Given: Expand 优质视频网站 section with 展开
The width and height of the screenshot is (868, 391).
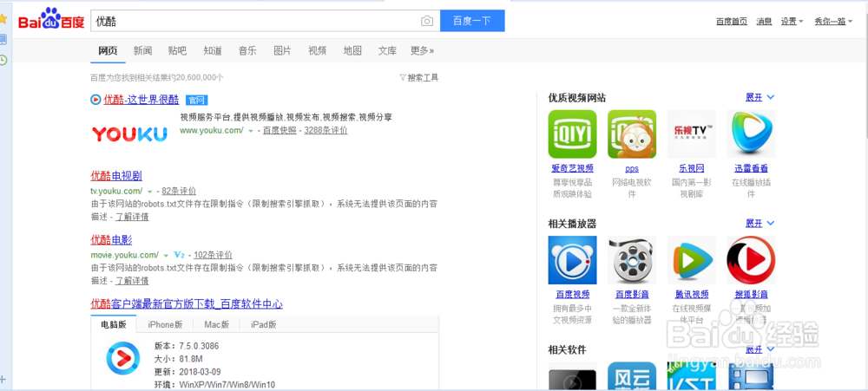Looking at the screenshot, I should tap(759, 98).
